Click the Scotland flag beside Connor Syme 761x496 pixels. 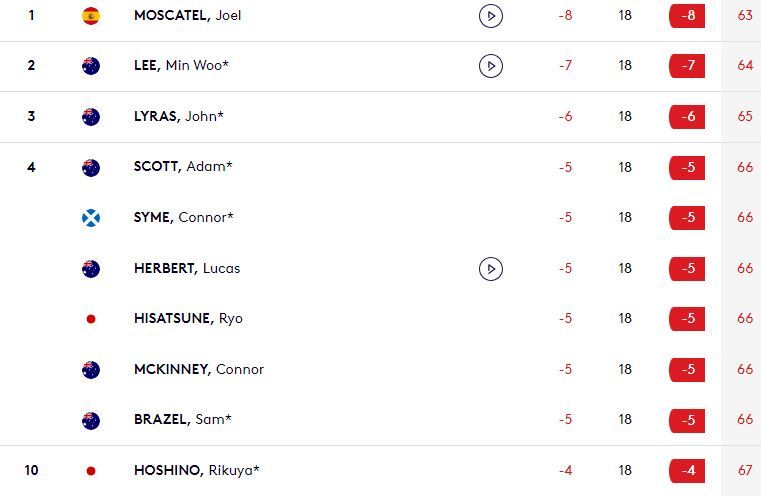coord(91,217)
